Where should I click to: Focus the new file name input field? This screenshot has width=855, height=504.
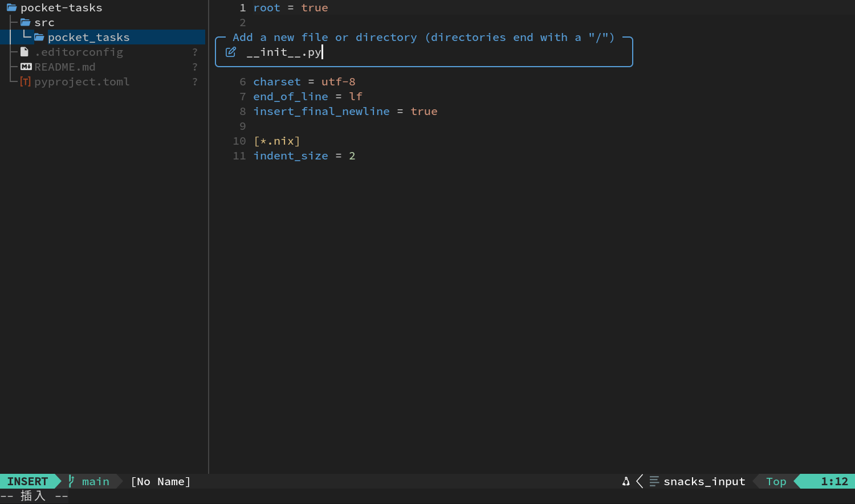424,52
